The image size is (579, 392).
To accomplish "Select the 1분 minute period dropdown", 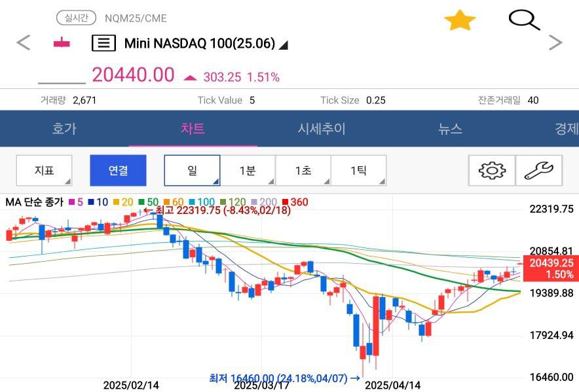I will pos(248,171).
